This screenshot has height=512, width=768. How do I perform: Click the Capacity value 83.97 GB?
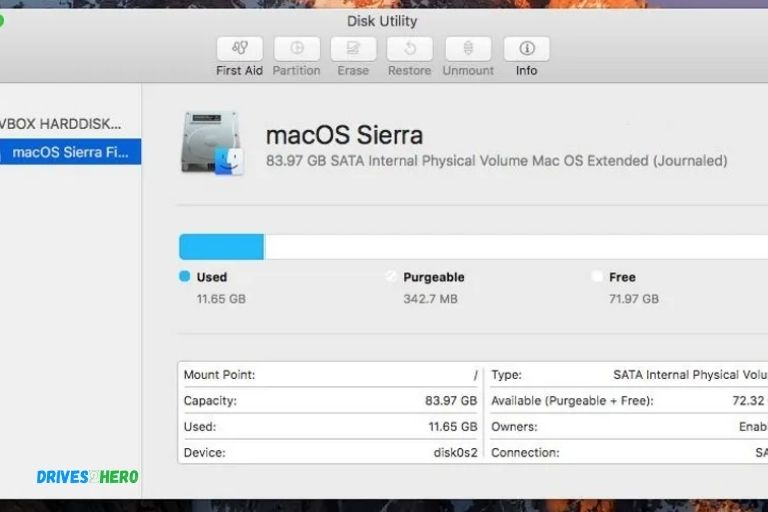pyautogui.click(x=451, y=401)
